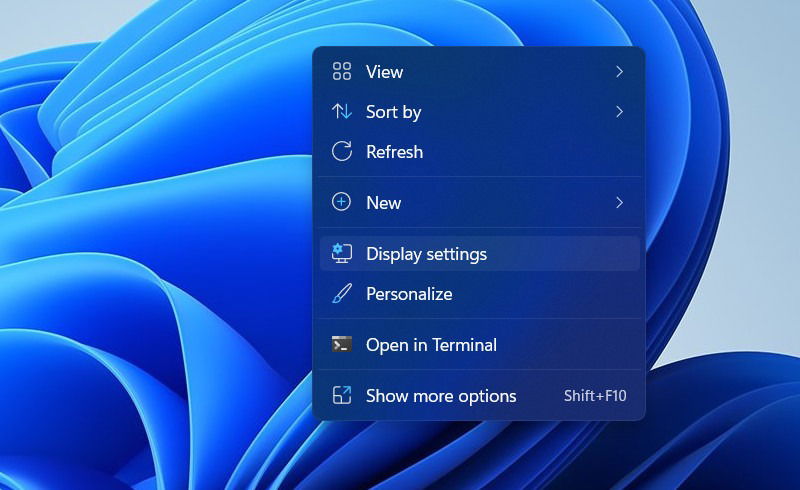
Task: Expand the New submenu chevron
Action: click(x=619, y=203)
